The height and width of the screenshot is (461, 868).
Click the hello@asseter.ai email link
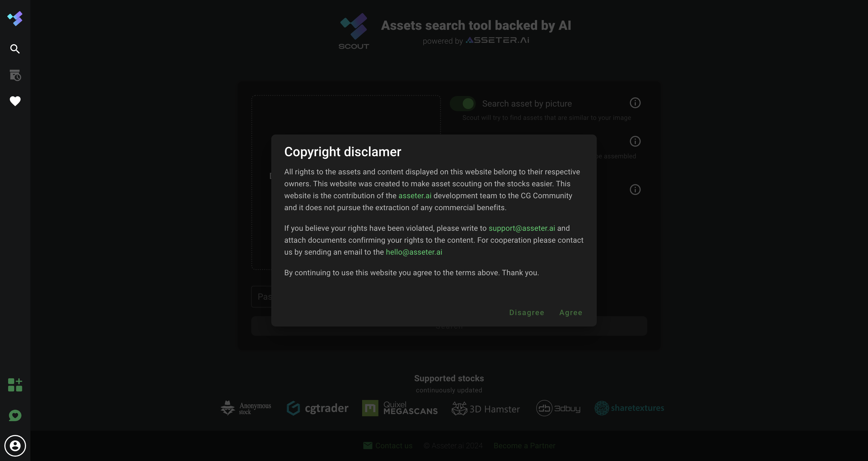point(414,252)
